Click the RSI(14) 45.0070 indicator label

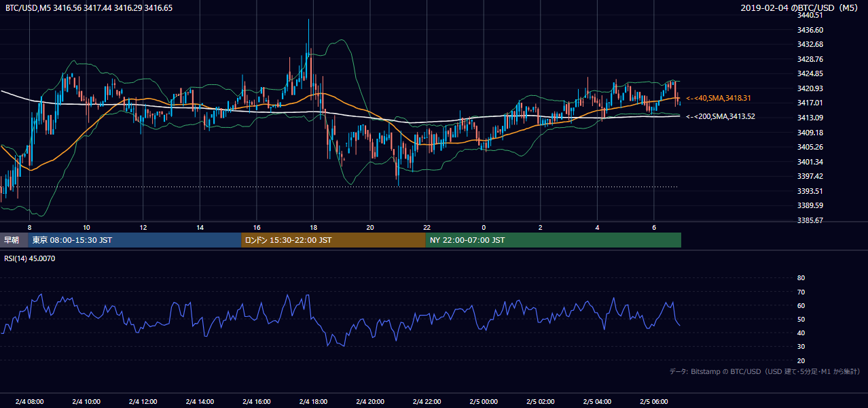29,258
